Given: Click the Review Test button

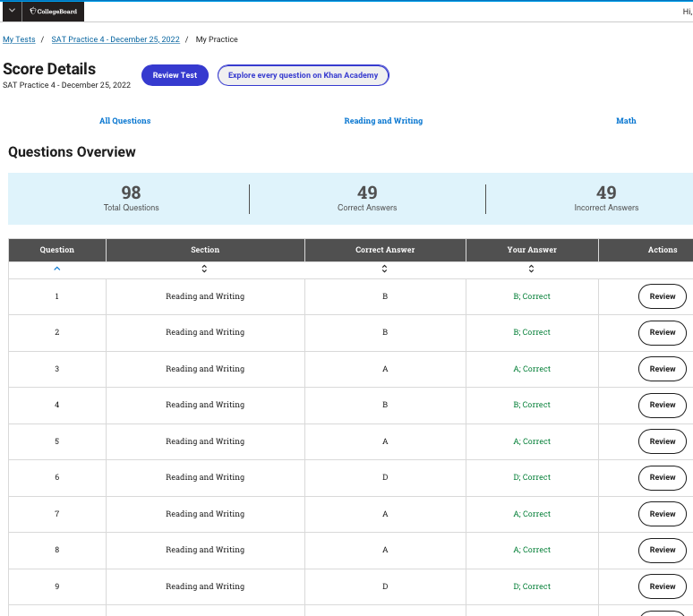Looking at the screenshot, I should (175, 75).
